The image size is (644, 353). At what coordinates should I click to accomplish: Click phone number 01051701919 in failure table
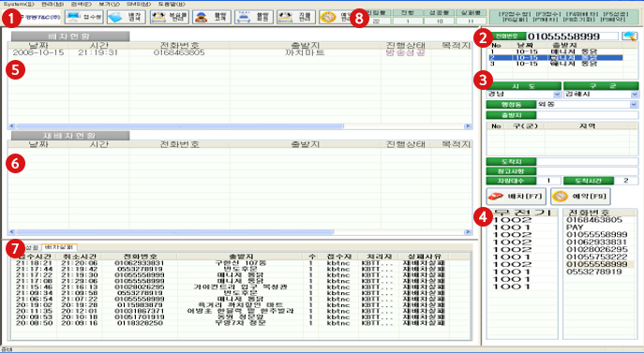(140, 316)
